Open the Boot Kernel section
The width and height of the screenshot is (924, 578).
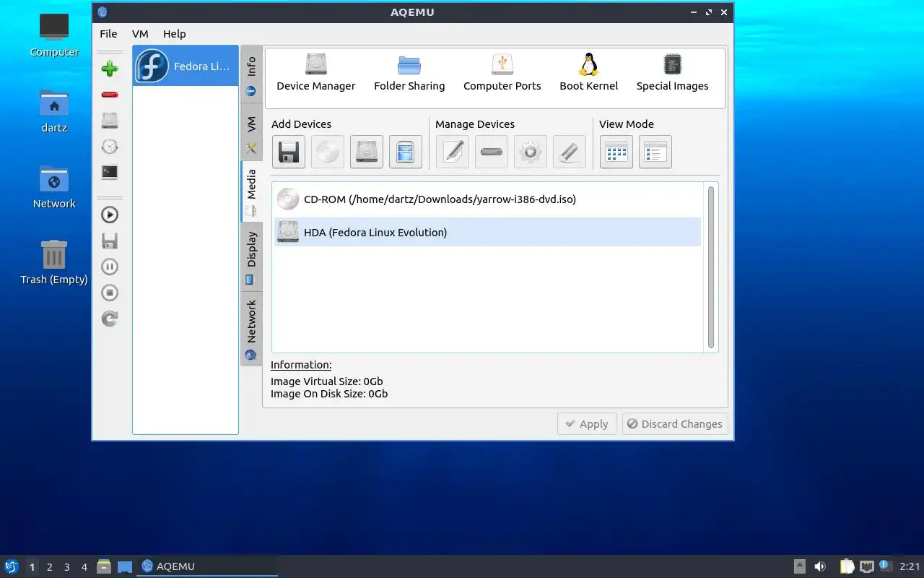589,73
